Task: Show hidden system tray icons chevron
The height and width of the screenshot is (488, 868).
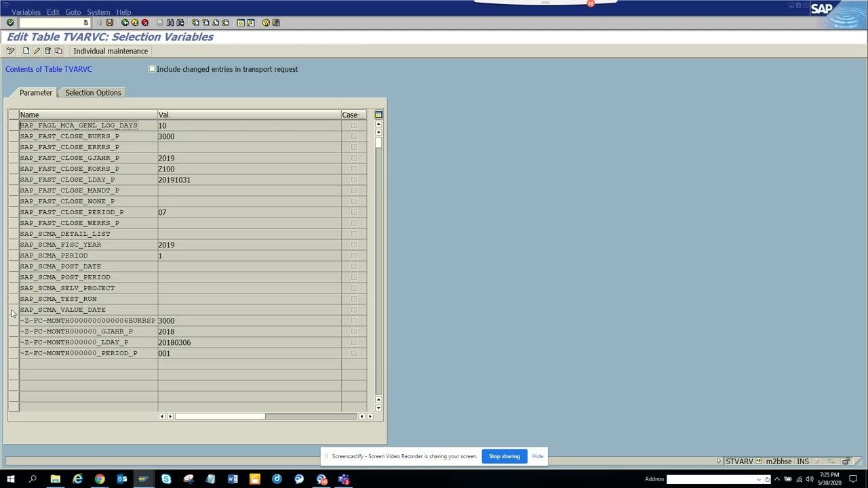Action: pos(776,479)
